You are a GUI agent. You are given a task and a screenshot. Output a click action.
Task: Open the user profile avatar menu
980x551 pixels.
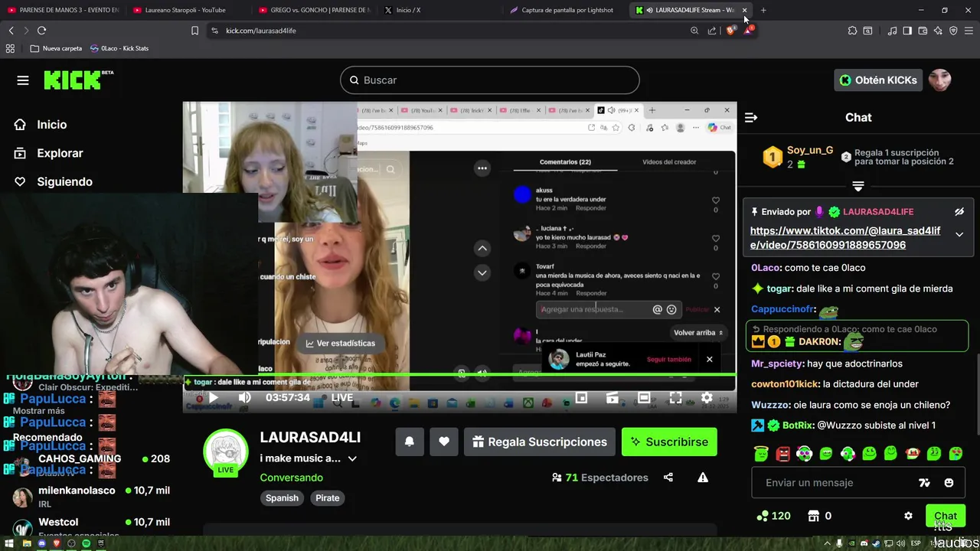(x=939, y=80)
